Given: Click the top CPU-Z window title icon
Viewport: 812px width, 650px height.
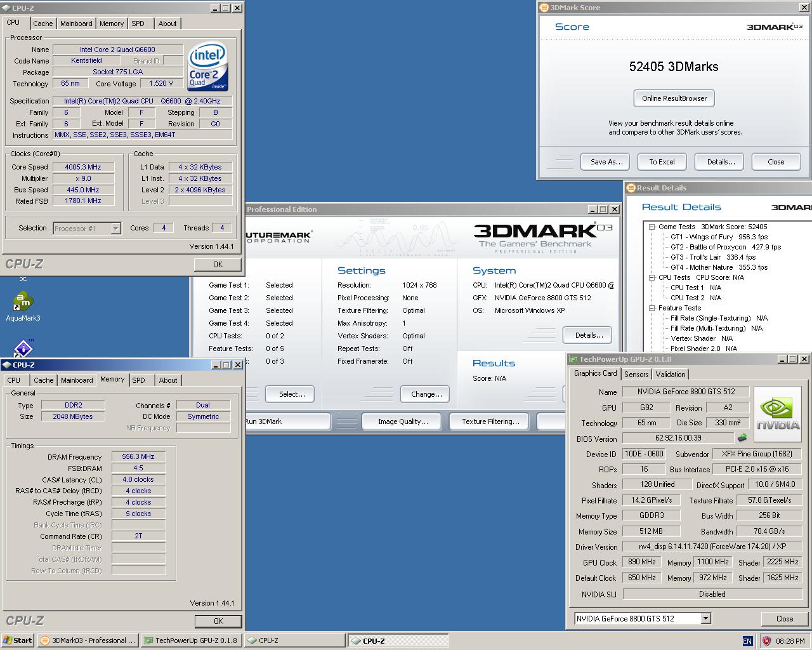Looking at the screenshot, I should pos(6,8).
